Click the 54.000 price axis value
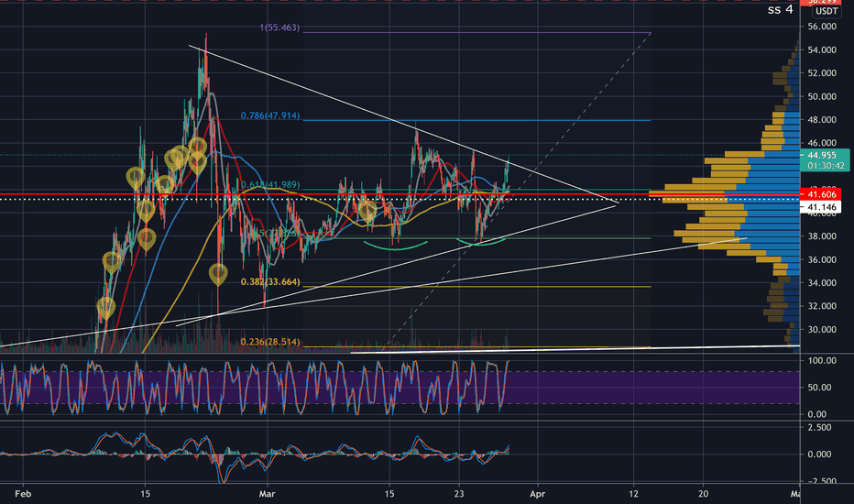Viewport: 854px width, 504px height. pyautogui.click(x=822, y=49)
